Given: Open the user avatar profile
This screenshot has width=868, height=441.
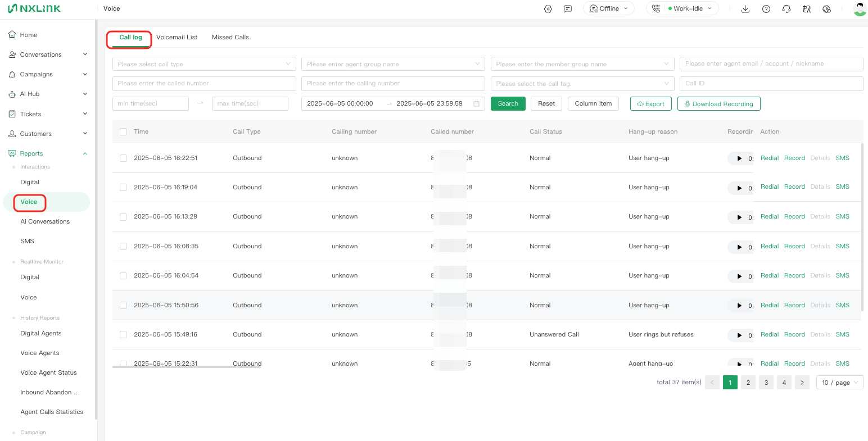Looking at the screenshot, I should (x=860, y=8).
